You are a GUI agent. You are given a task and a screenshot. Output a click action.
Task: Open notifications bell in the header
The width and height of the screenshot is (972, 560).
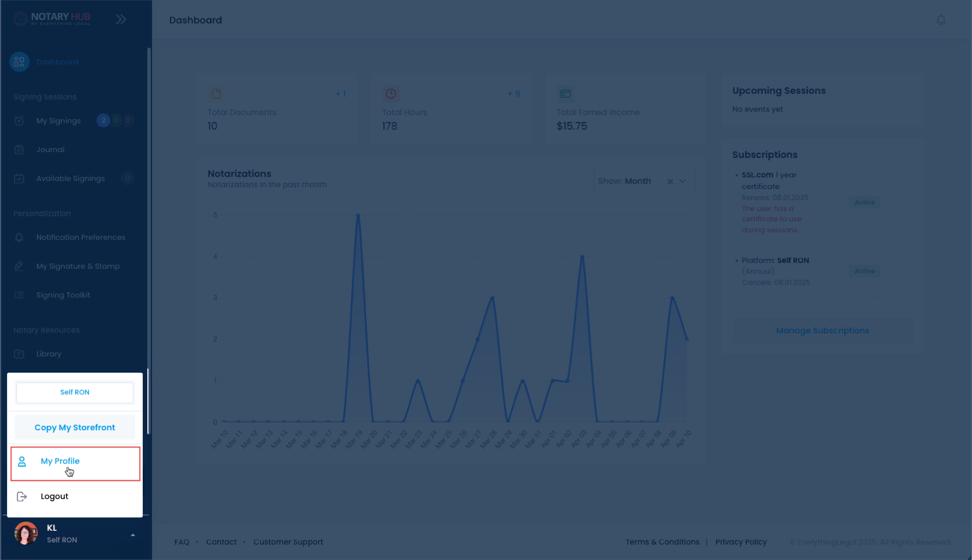point(941,20)
